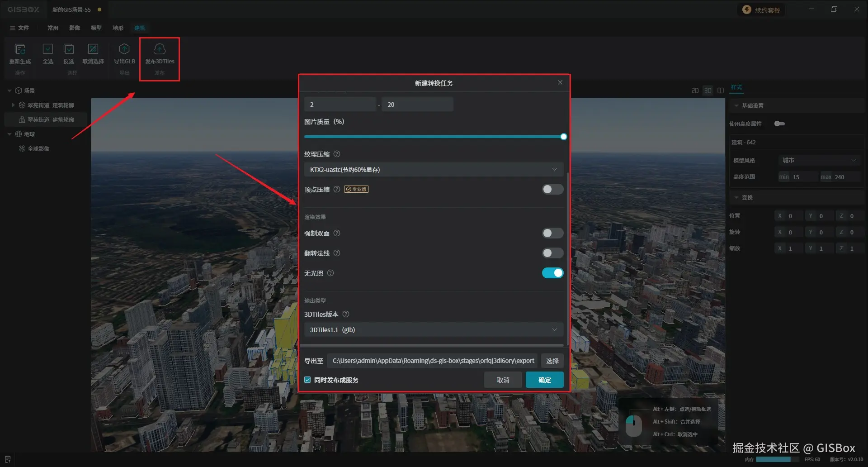This screenshot has height=467, width=868.
Task: Click the 重新生成 regenerate icon
Action: 20,49
